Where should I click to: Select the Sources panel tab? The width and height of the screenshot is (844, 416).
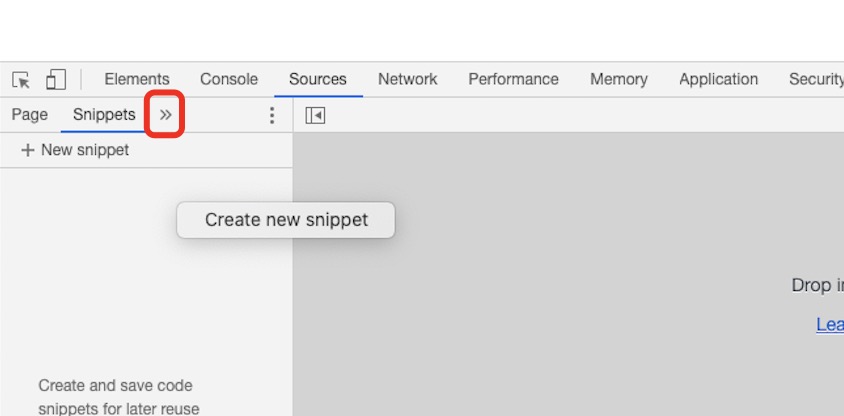tap(318, 80)
